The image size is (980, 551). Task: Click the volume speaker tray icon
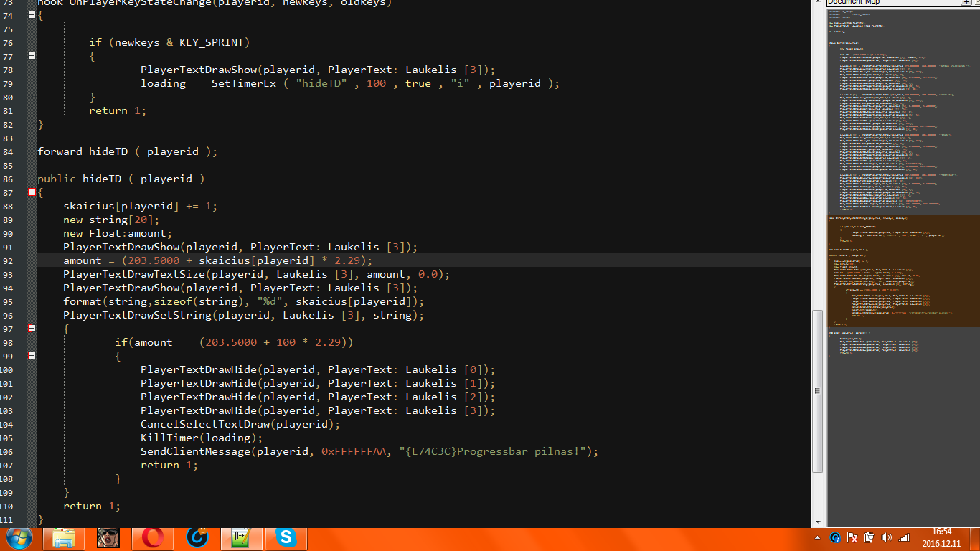tap(886, 537)
